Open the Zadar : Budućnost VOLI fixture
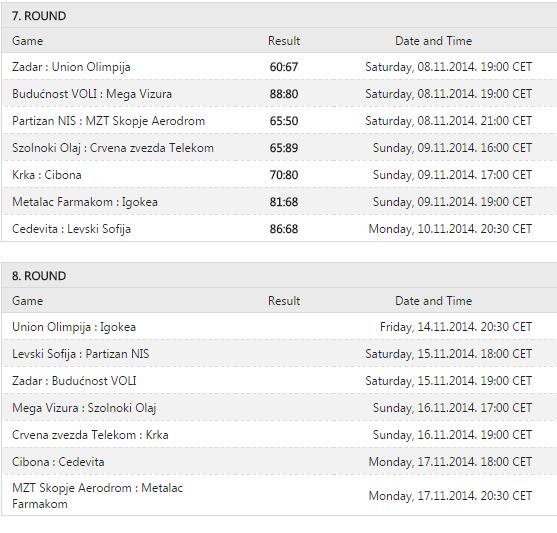Screen dimensions: 557x533 (74, 381)
